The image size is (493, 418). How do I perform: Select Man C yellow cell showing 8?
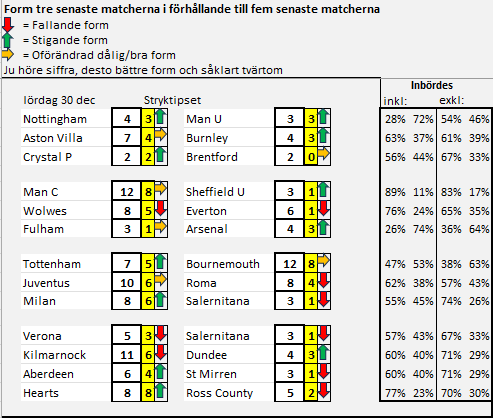[148, 192]
